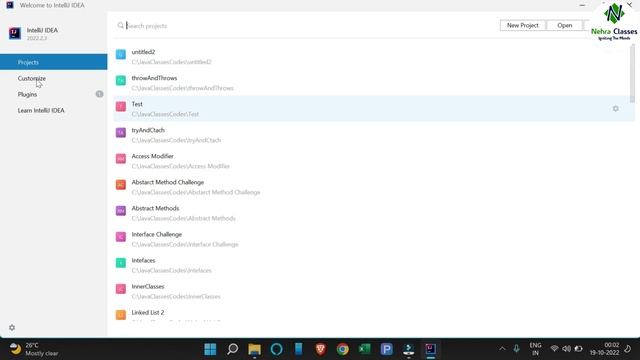Open the gear options for Test project

tap(616, 109)
